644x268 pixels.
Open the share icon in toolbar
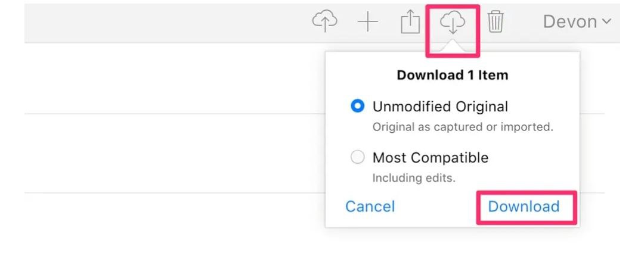point(410,23)
